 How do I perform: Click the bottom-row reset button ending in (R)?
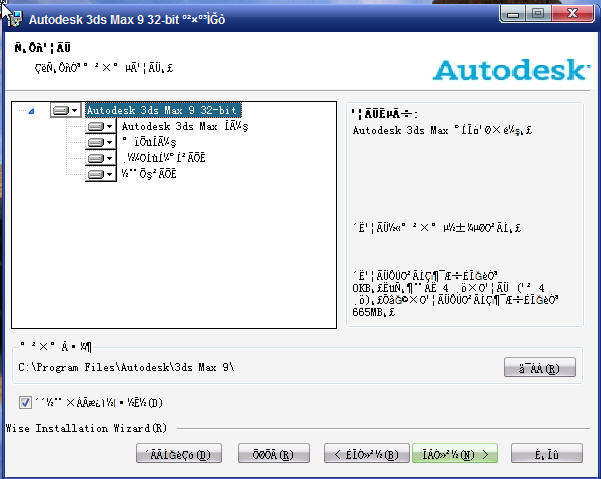pyautogui.click(x=274, y=454)
